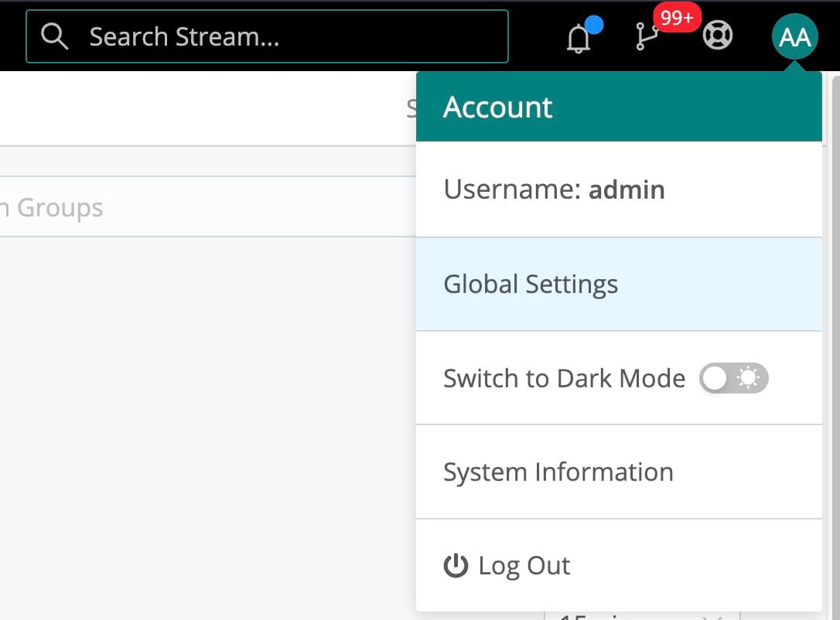Screen dimensions: 840x620
Task: Click the power icon beside Log Out
Action: (456, 566)
